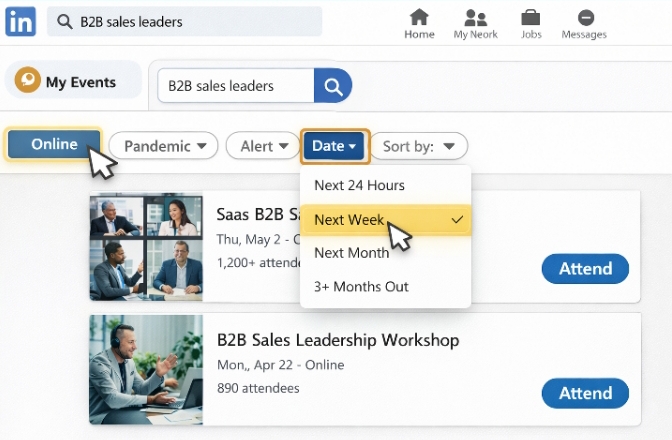The image size is (672, 440).
Task: Expand the Pandemic filter dropdown
Action: (x=164, y=146)
